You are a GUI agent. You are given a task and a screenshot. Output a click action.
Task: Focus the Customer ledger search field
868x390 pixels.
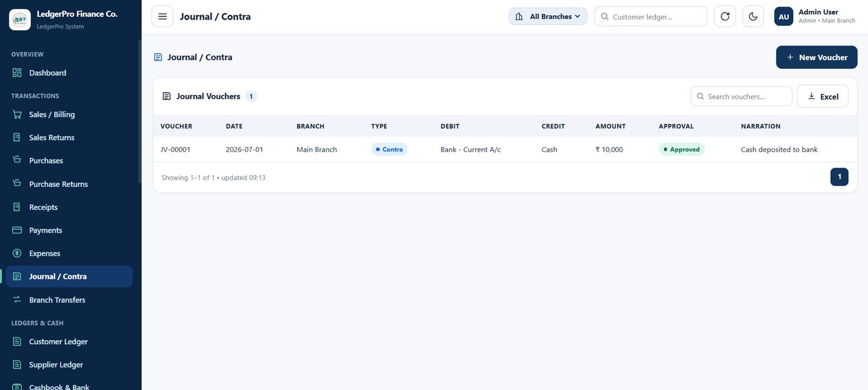[x=650, y=16]
